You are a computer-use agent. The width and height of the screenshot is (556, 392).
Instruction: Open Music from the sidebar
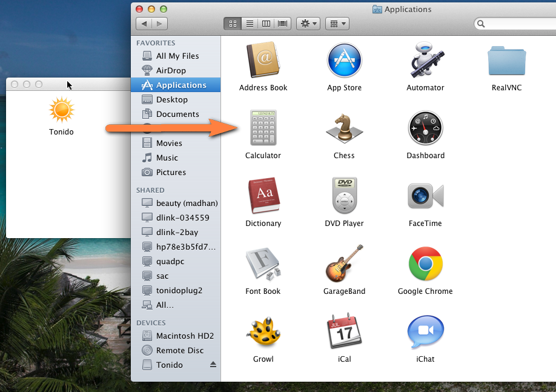click(176, 158)
